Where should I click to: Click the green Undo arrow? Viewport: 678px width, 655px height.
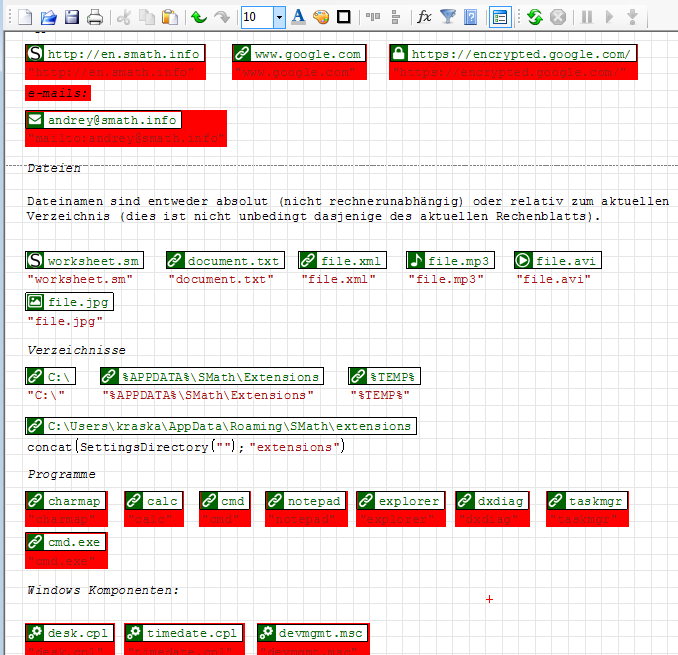point(198,17)
